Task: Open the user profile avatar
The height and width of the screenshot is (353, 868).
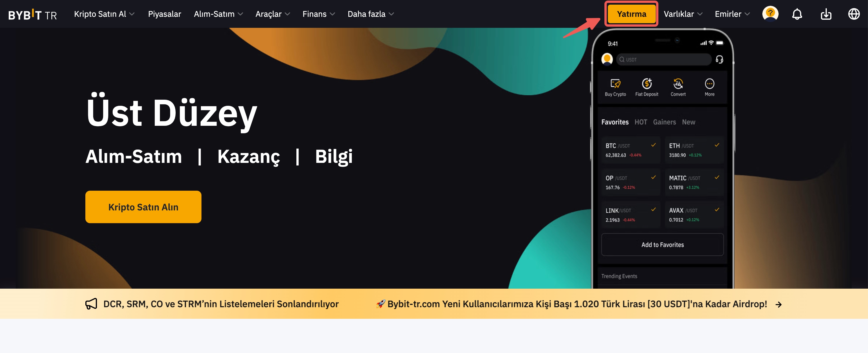Action: click(770, 14)
